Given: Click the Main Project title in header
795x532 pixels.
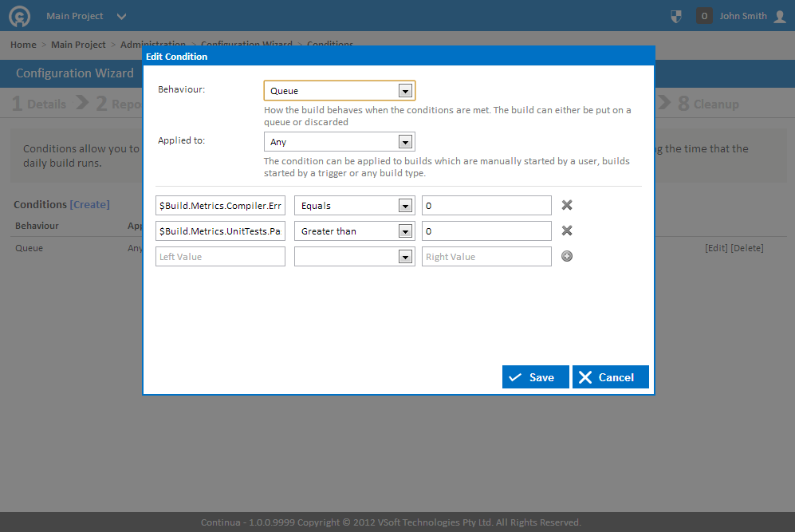Looking at the screenshot, I should click(x=74, y=16).
